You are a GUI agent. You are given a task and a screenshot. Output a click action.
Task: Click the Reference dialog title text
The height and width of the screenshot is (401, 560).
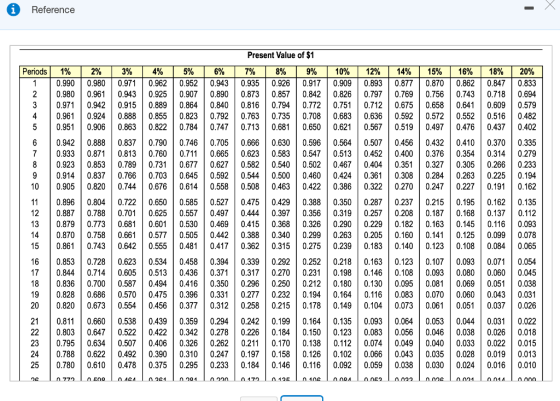point(53,10)
